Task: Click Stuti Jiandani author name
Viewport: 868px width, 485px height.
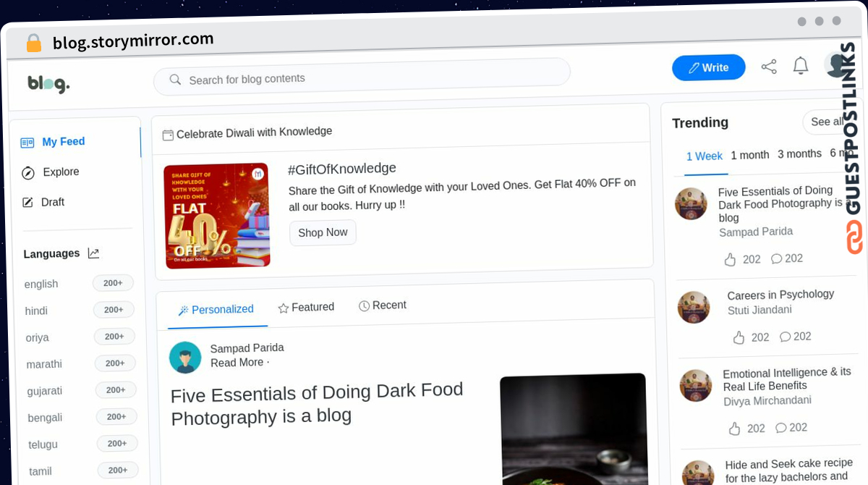Action: [759, 310]
